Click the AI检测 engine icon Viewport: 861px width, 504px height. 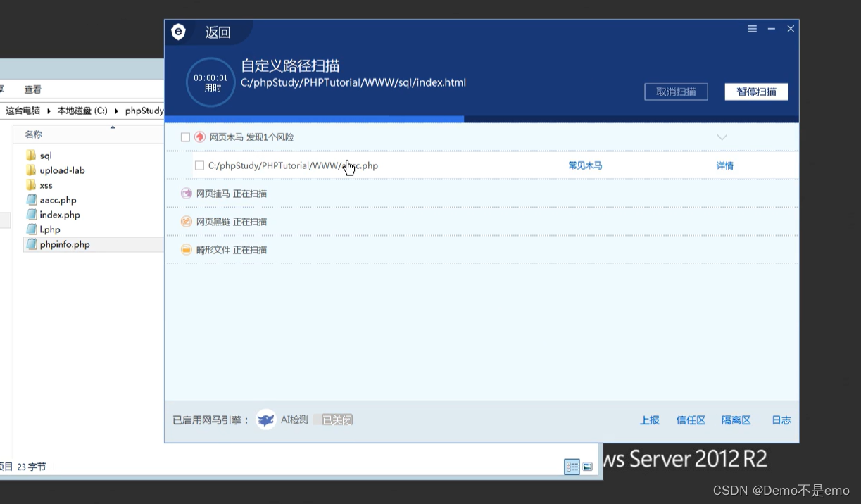click(x=266, y=420)
